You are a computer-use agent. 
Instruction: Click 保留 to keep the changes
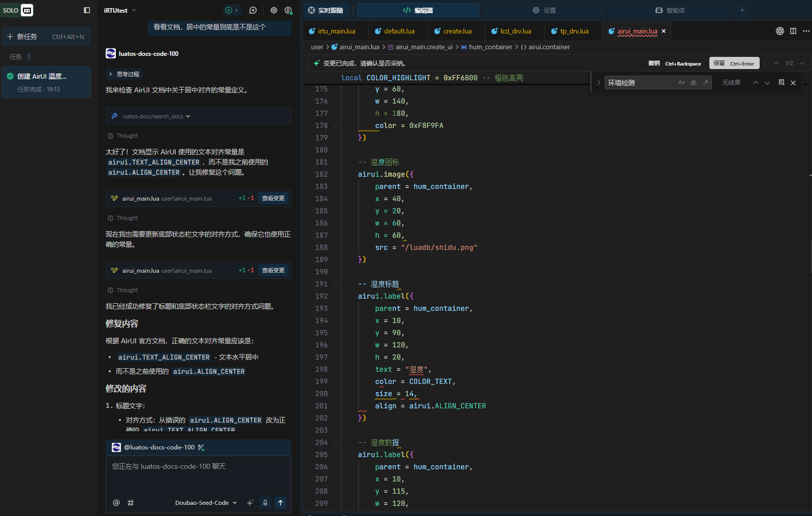[734, 63]
